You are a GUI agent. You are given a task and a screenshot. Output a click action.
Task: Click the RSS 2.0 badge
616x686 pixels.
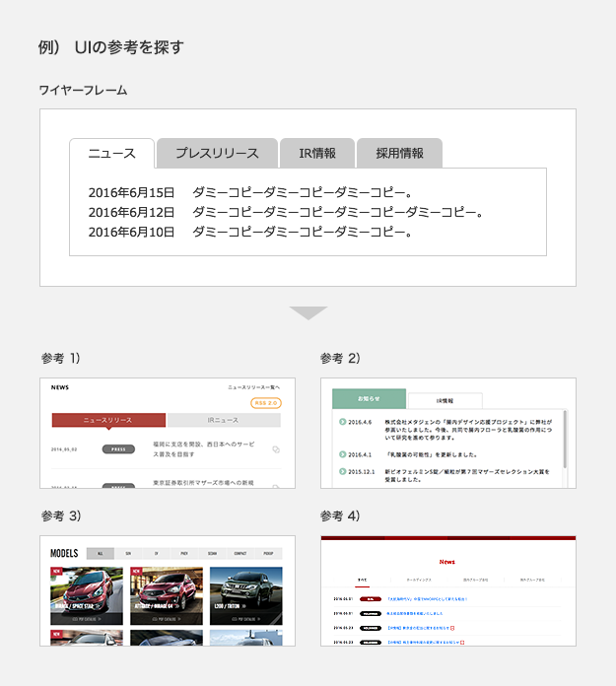pos(266,403)
